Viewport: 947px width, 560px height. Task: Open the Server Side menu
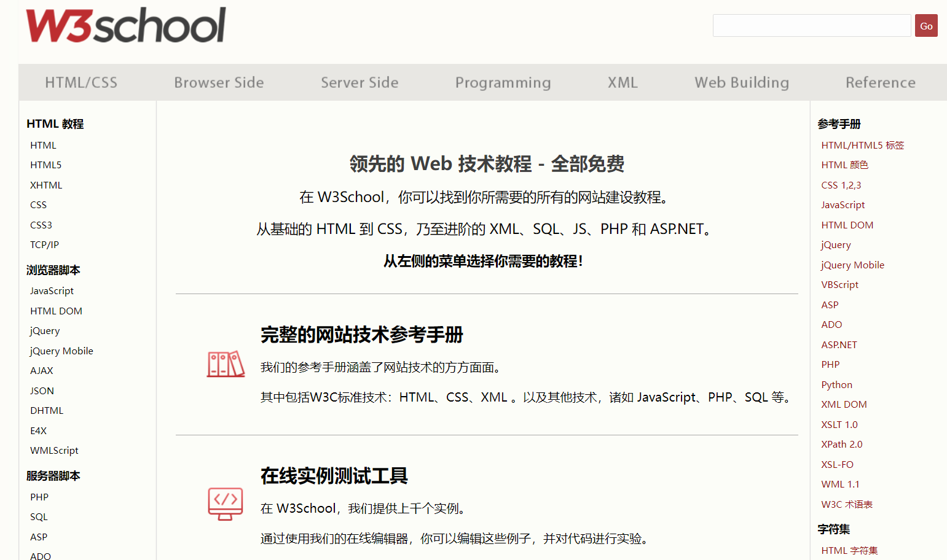(360, 82)
